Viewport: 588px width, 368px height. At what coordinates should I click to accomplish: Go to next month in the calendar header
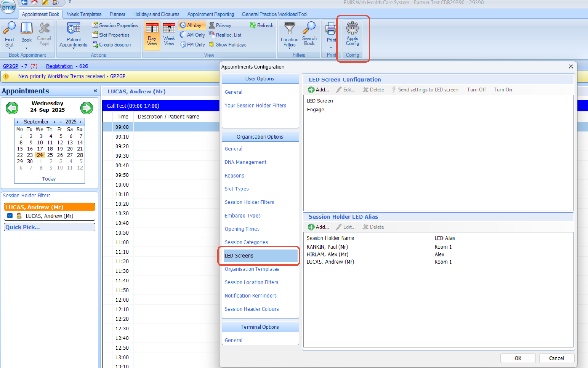pos(55,122)
